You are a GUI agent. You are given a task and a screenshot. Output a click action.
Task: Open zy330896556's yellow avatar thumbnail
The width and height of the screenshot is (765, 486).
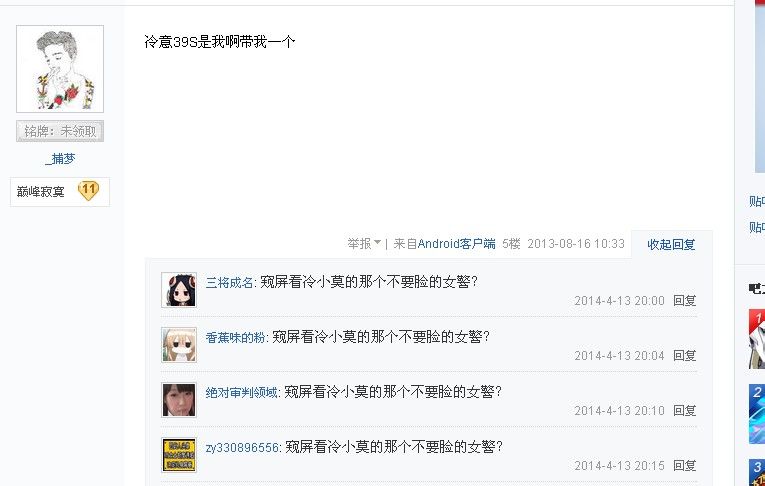coord(179,455)
